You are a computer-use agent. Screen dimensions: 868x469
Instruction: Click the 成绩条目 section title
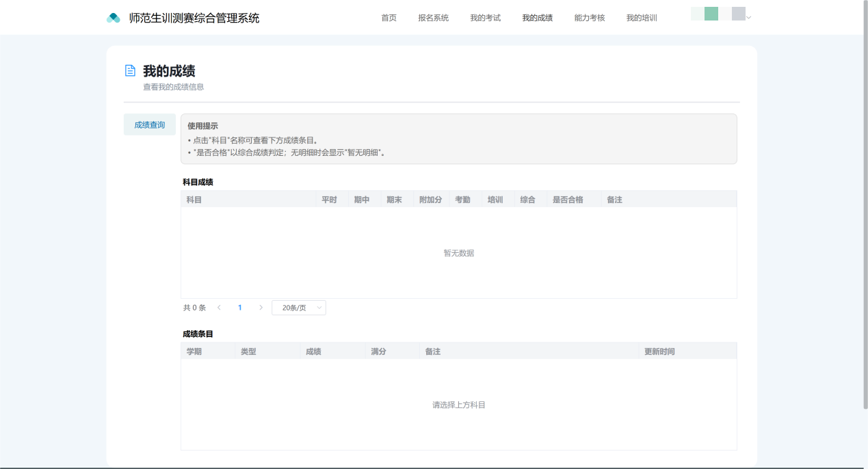coord(198,334)
